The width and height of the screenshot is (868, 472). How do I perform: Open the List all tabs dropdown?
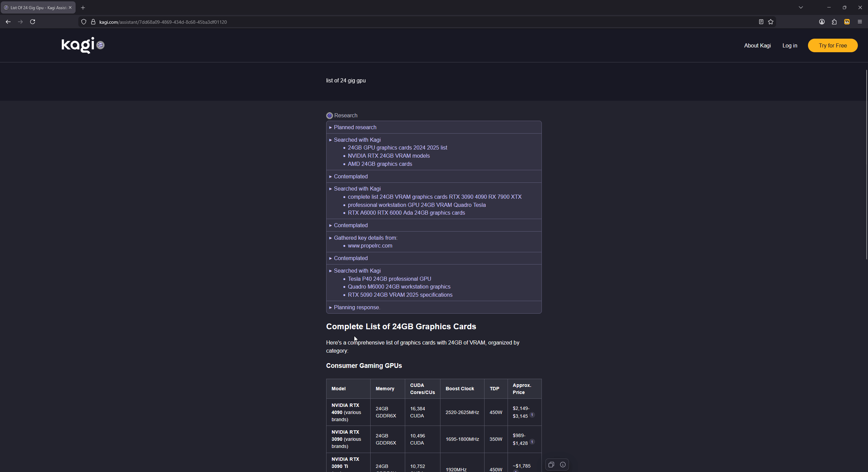(801, 7)
